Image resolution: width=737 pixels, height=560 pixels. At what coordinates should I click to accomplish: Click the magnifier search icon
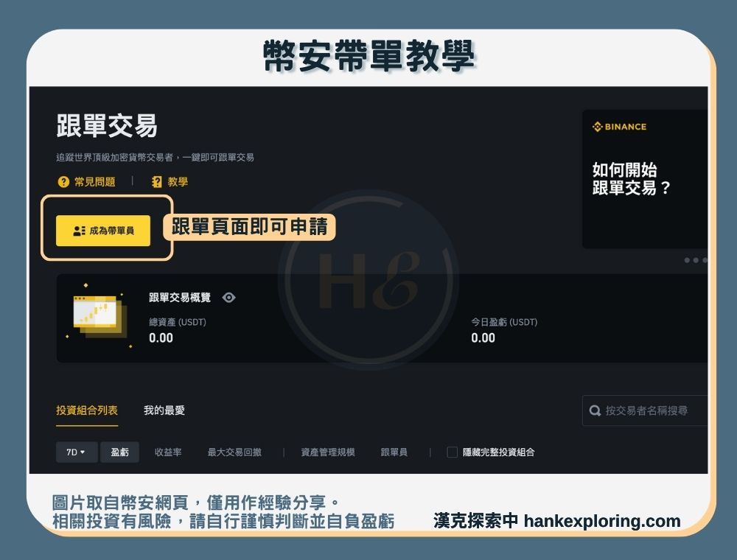595,410
